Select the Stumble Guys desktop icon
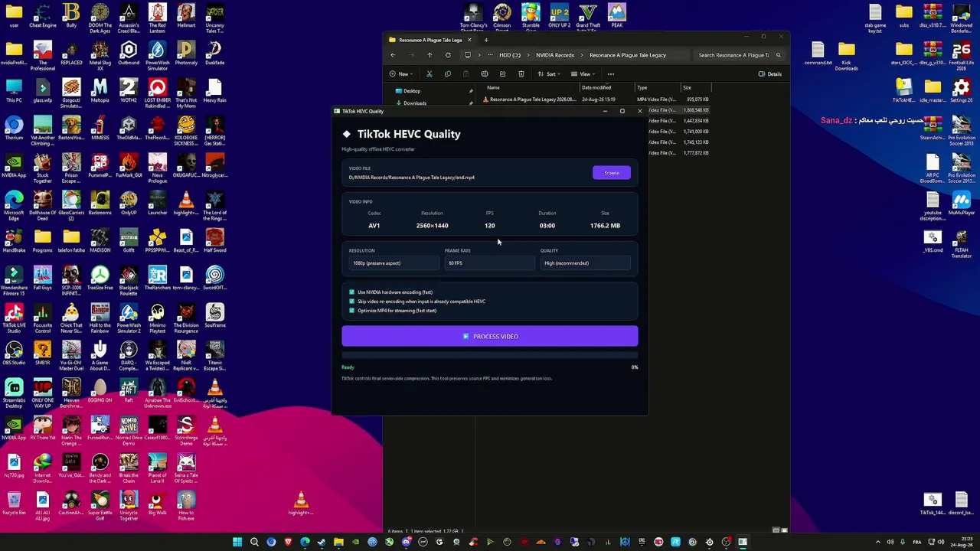This screenshot has width=980, height=551. [531, 17]
